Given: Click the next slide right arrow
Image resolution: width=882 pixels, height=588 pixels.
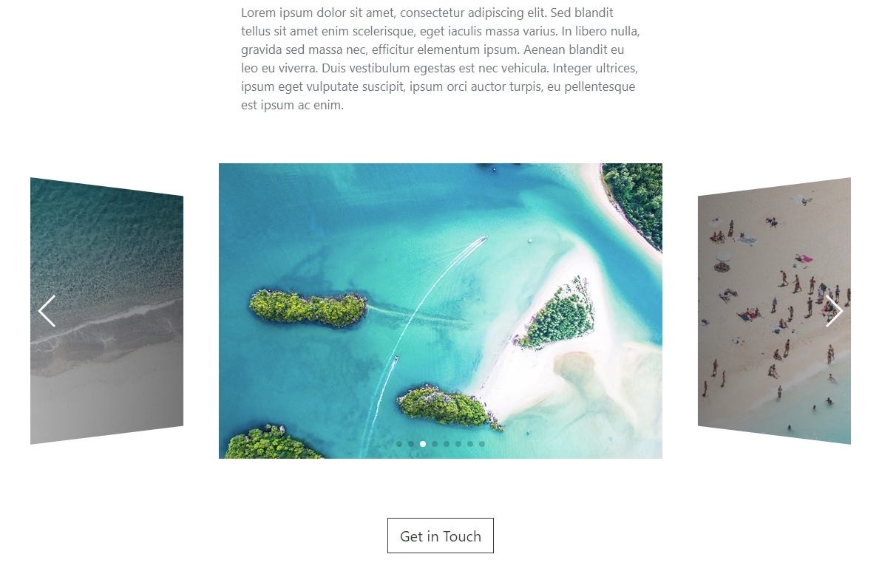Looking at the screenshot, I should 834,311.
